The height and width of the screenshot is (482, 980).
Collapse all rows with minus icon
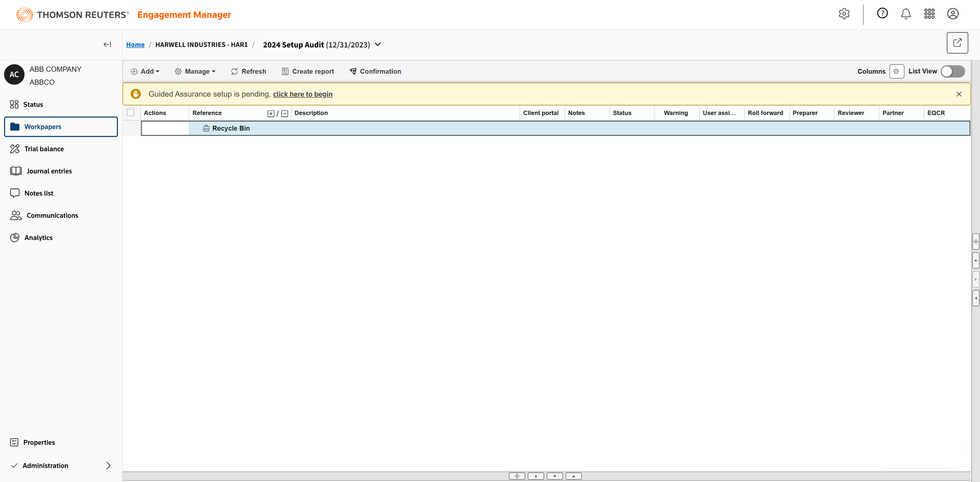pyautogui.click(x=285, y=114)
